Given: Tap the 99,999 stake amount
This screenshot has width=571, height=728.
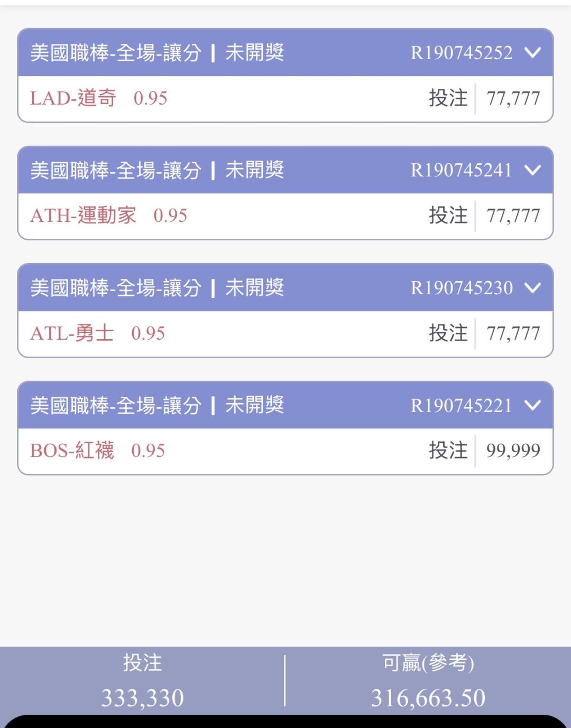Looking at the screenshot, I should pos(513,451).
